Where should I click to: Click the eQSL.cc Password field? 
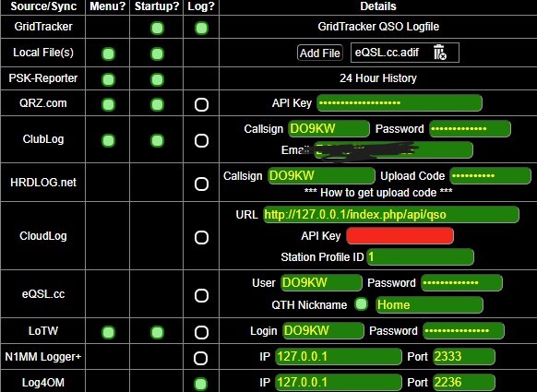pos(461,283)
